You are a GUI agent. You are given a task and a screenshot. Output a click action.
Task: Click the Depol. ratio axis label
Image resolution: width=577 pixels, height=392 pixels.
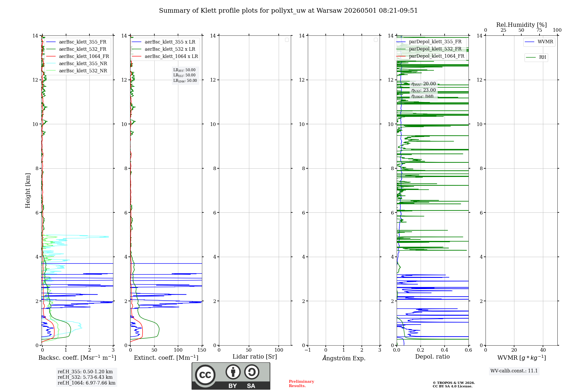point(432,357)
